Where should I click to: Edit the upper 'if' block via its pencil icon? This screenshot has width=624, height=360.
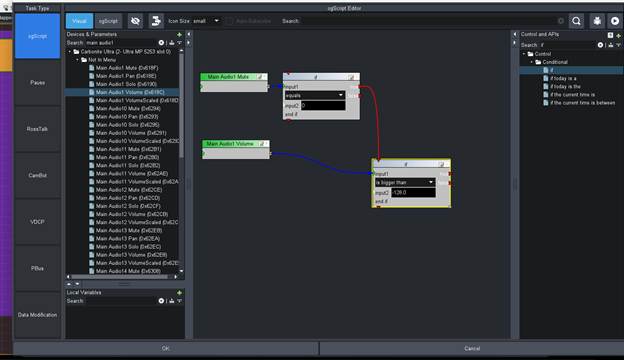tap(351, 77)
